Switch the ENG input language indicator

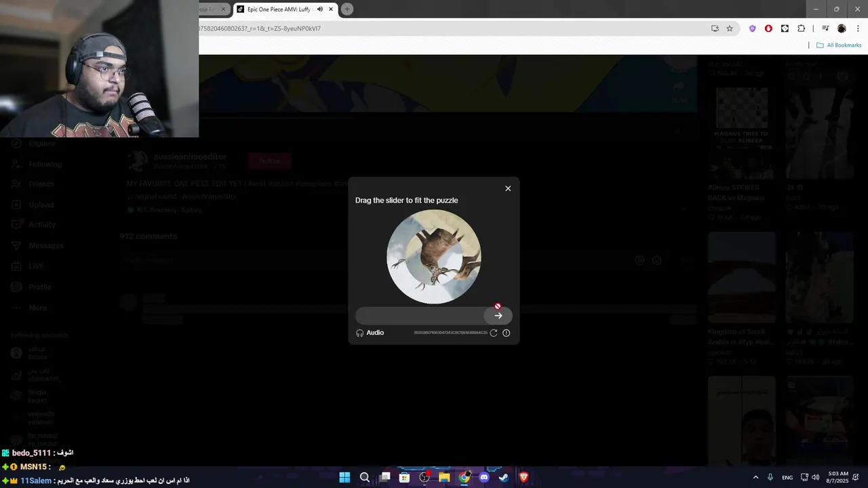787,477
